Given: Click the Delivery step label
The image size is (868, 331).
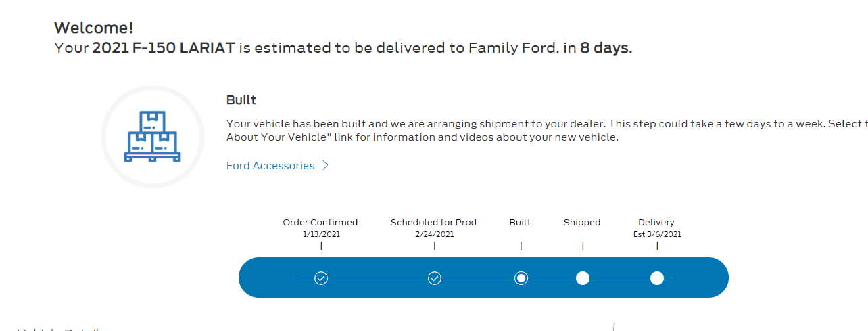Looking at the screenshot, I should coord(656,222).
